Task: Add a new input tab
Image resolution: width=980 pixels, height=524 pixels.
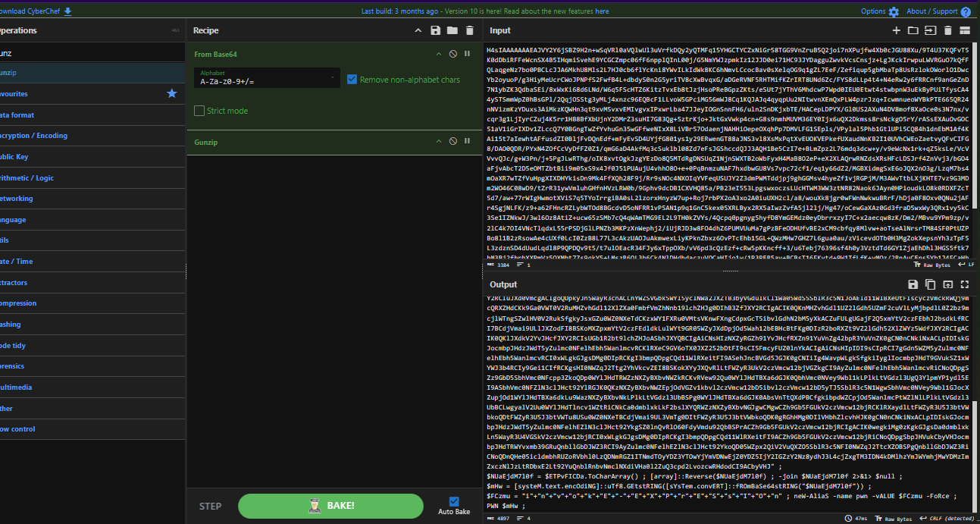Action: tap(896, 30)
